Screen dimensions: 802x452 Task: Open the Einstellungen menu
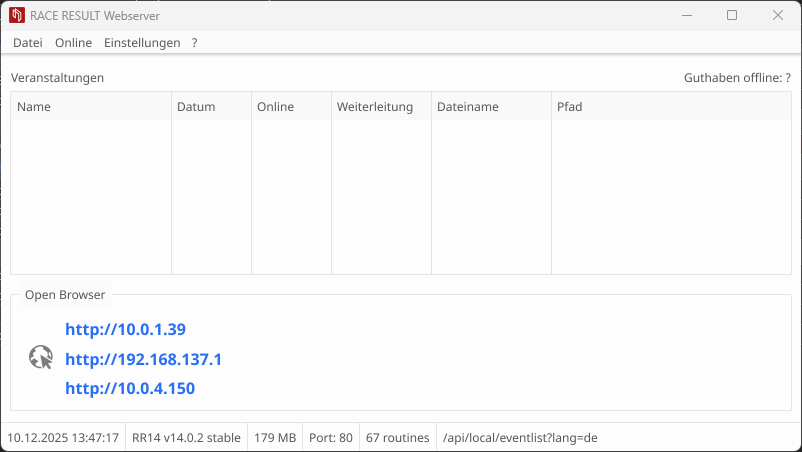(x=142, y=43)
